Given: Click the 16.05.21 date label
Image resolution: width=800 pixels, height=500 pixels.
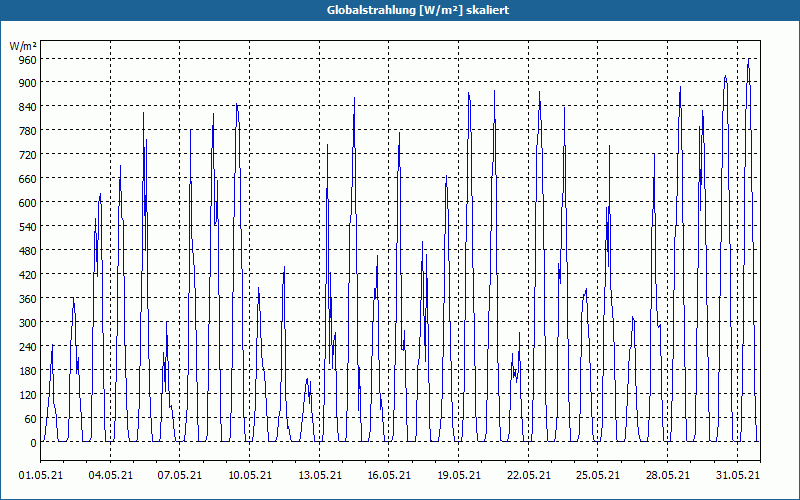Looking at the screenshot, I should [389, 476].
